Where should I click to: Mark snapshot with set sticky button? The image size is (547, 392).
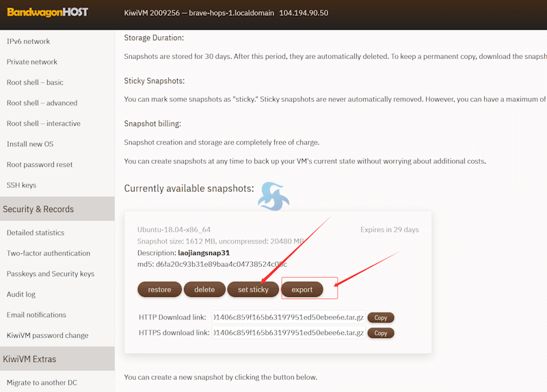coord(253,289)
